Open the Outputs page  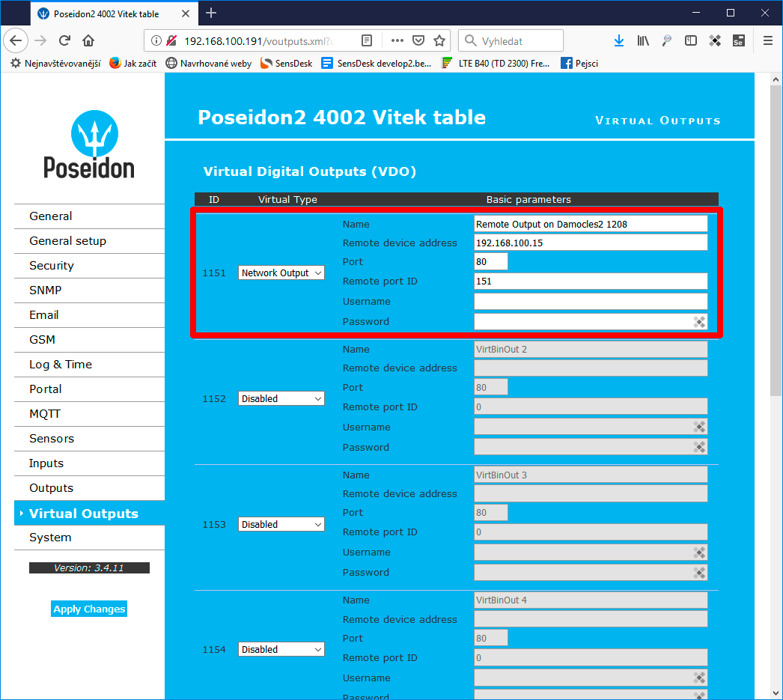tap(89, 488)
